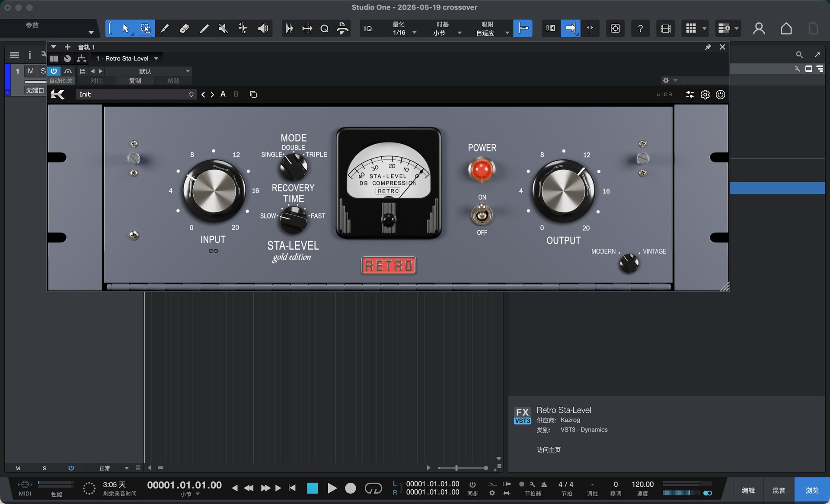Viewport: 830px width, 504px height.
Task: Open the video player film icon
Action: tap(665, 29)
